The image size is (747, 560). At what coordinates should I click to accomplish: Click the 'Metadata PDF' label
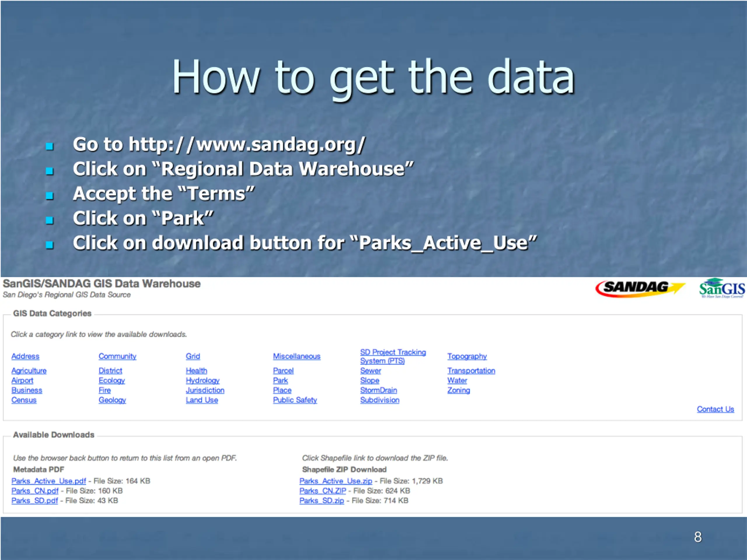click(39, 470)
